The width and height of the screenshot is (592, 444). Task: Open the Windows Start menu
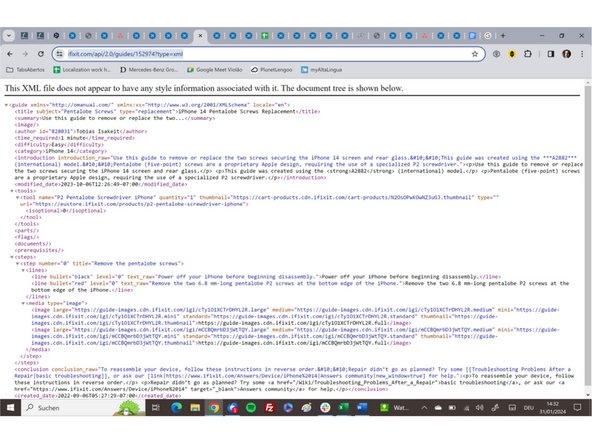point(11,408)
